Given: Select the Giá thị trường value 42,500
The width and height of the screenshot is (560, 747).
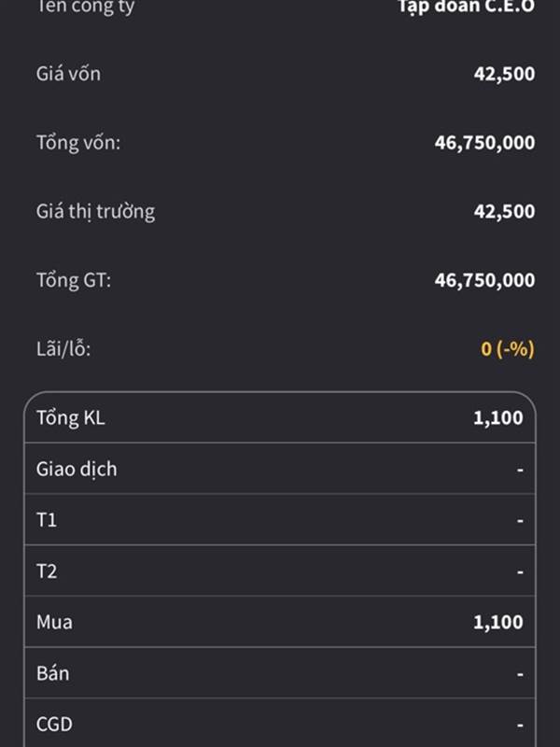Looking at the screenshot, I should (504, 212).
